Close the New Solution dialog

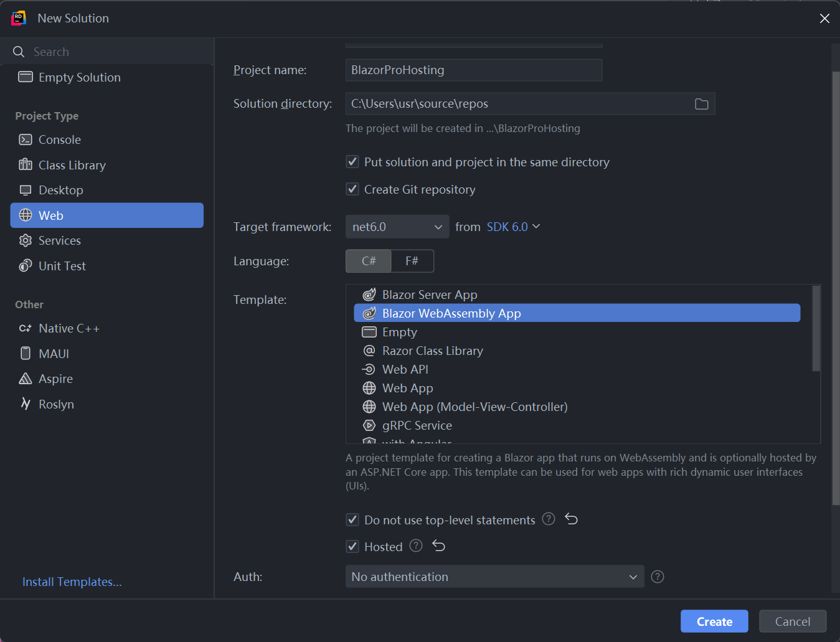pyautogui.click(x=824, y=19)
